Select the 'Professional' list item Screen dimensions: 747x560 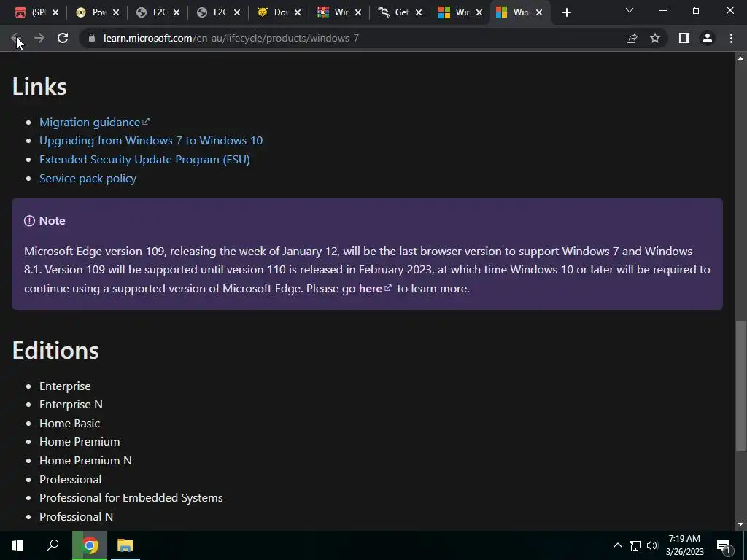(x=70, y=479)
